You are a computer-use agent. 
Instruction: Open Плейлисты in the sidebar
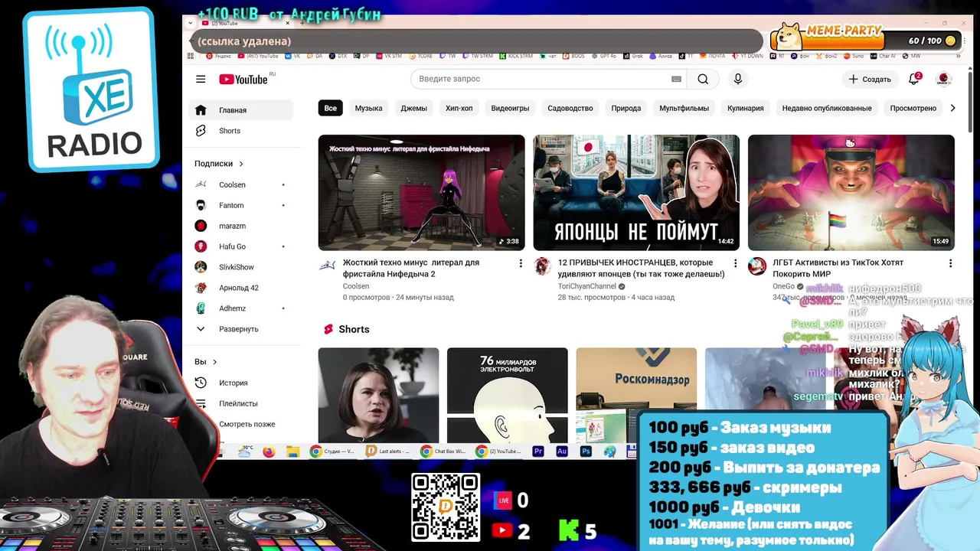click(240, 403)
